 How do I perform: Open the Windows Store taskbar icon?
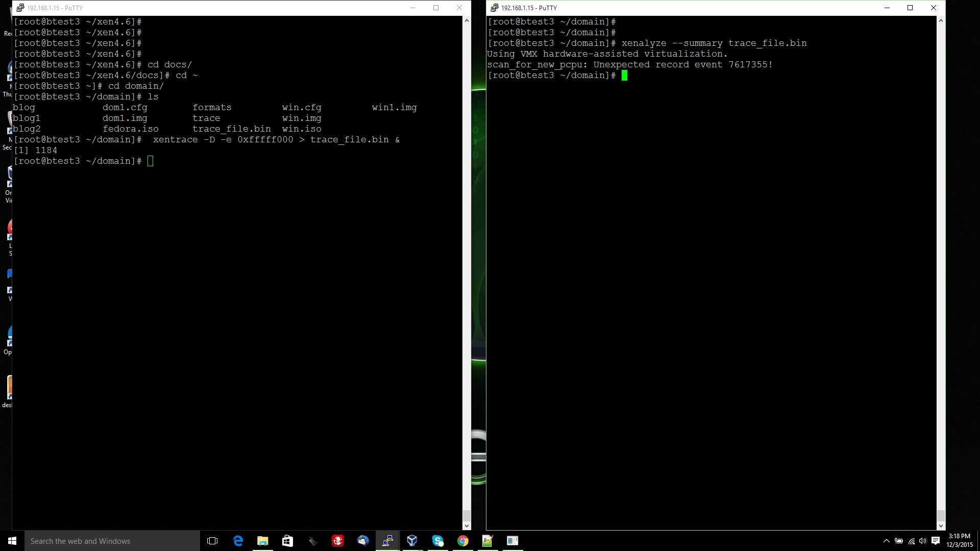pyautogui.click(x=287, y=541)
